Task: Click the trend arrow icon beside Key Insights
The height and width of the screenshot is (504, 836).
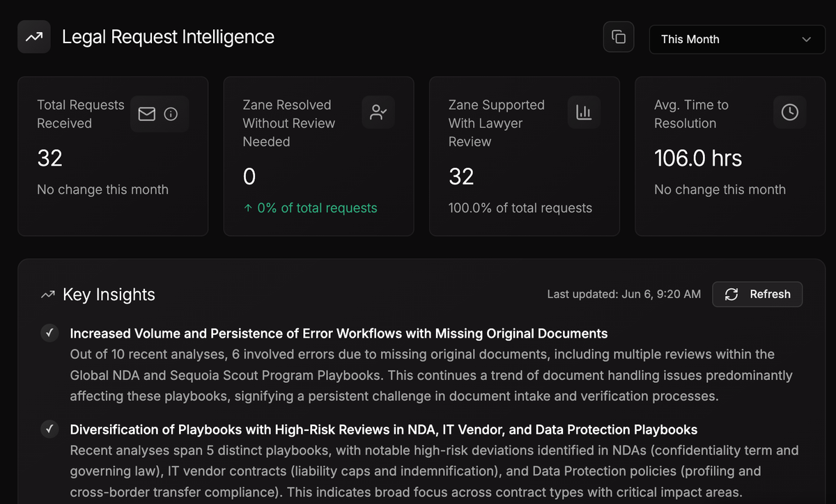Action: point(47,295)
